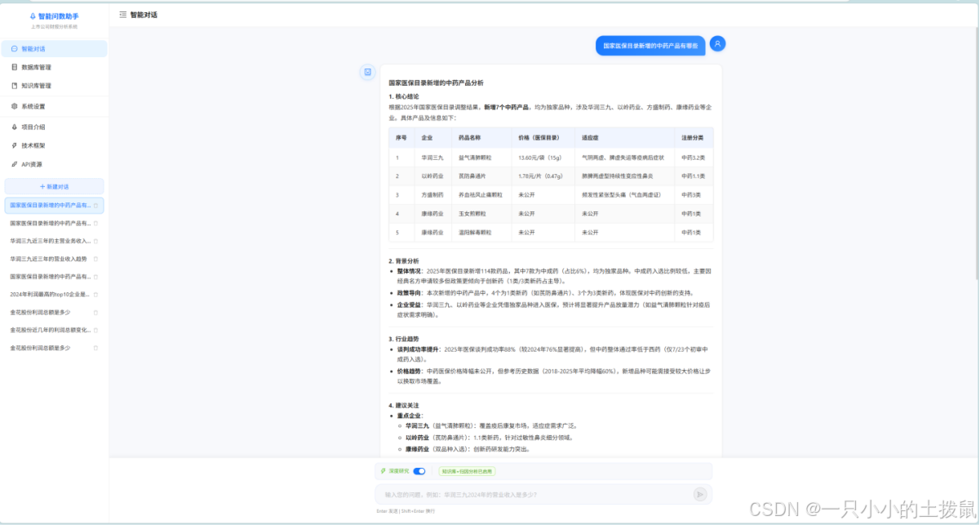The width and height of the screenshot is (980, 525).
Task: Click the 智能问数助手 logo icon
Action: click(33, 16)
